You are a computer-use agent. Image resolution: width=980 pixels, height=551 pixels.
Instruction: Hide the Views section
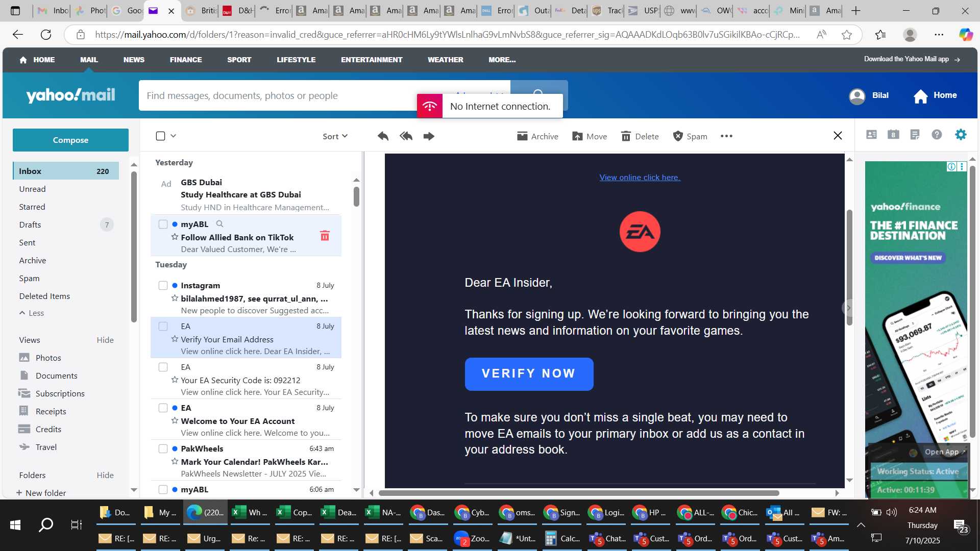coord(105,340)
